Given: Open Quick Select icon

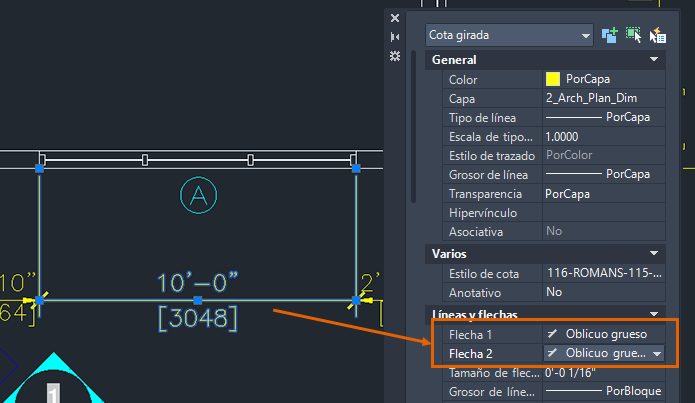Looking at the screenshot, I should (657, 35).
